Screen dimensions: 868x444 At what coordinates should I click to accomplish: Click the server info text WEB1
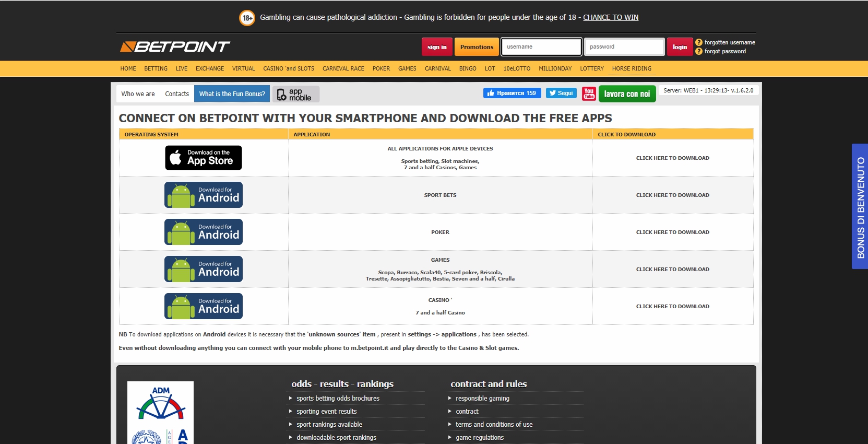(708, 90)
